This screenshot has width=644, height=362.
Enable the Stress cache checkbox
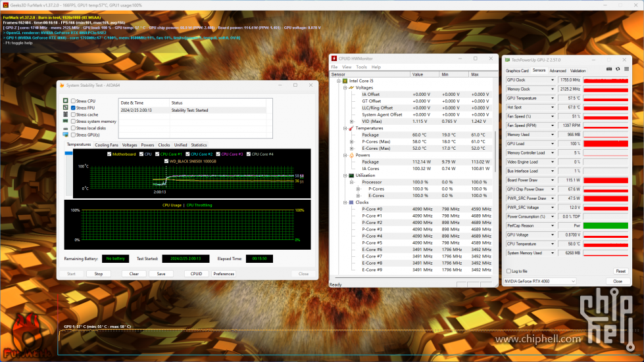pos(73,115)
